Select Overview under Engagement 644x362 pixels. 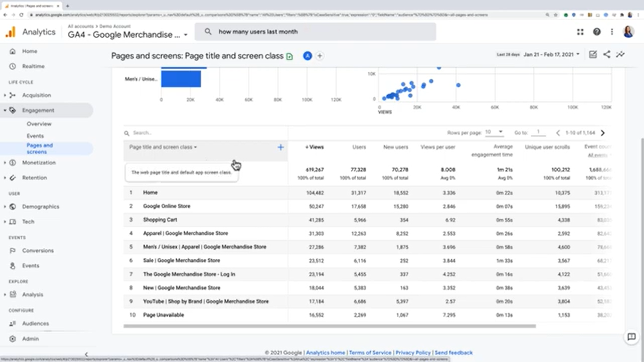pos(39,124)
